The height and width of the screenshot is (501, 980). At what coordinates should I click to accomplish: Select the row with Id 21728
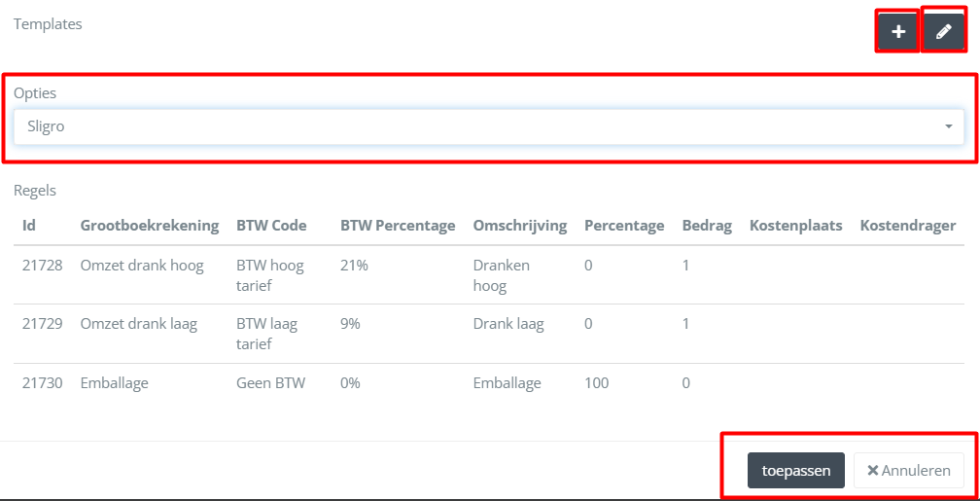[43, 266]
